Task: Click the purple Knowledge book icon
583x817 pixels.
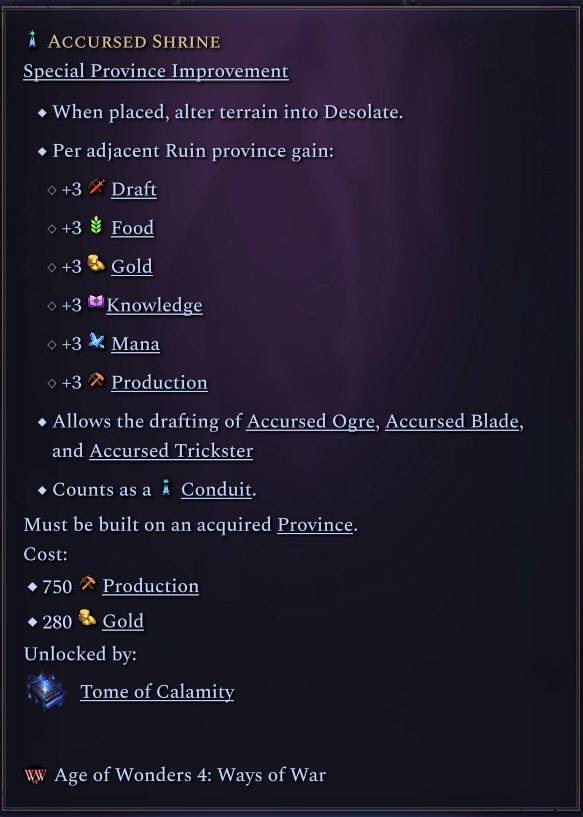Action: tap(96, 302)
